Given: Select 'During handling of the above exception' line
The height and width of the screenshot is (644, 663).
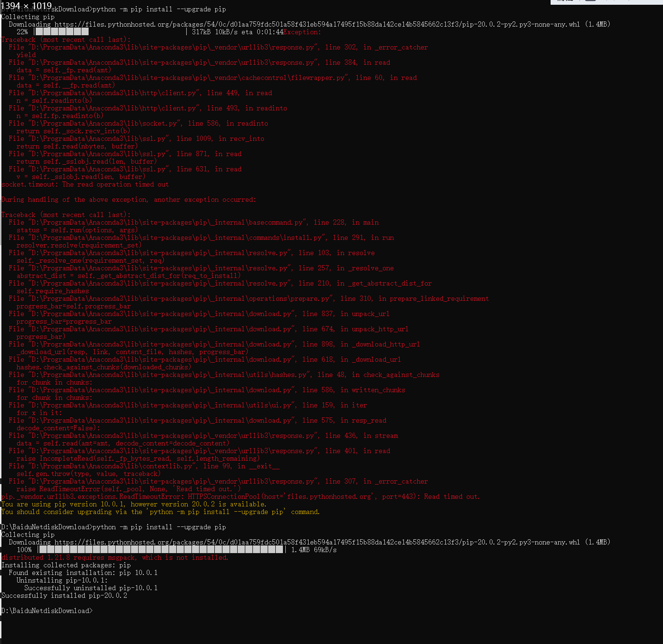Looking at the screenshot, I should [x=129, y=199].
